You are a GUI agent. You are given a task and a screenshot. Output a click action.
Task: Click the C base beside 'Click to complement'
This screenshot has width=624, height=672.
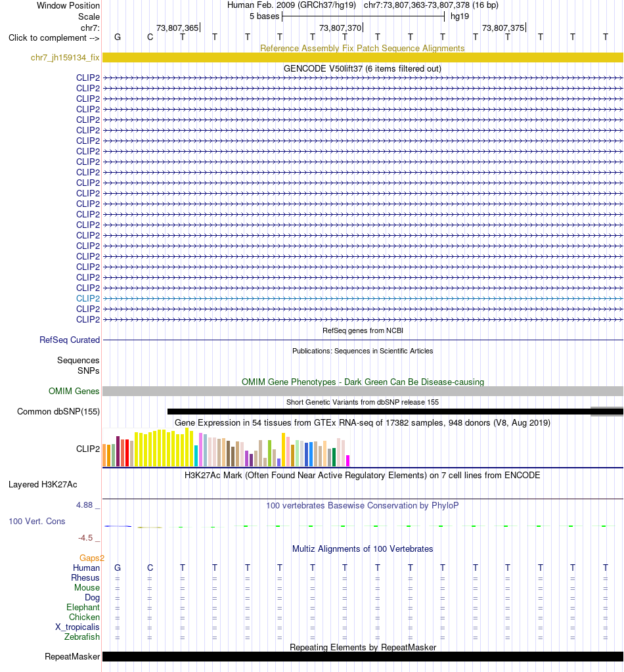pos(150,37)
